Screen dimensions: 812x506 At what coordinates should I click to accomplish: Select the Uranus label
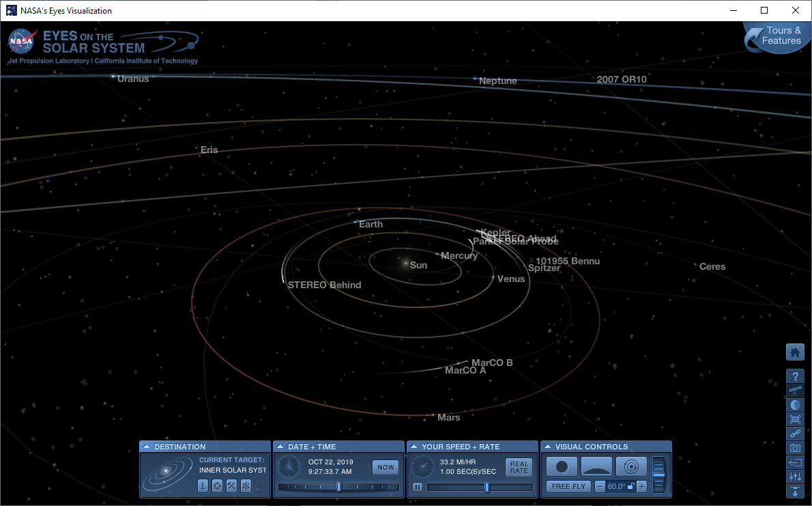[133, 79]
